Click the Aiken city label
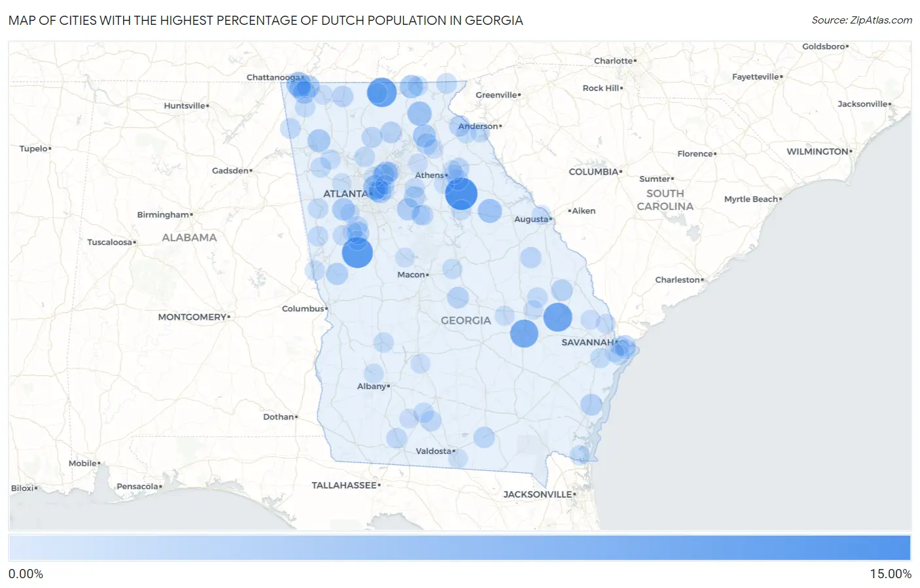Viewport: 920px width, 588px height. [x=584, y=211]
